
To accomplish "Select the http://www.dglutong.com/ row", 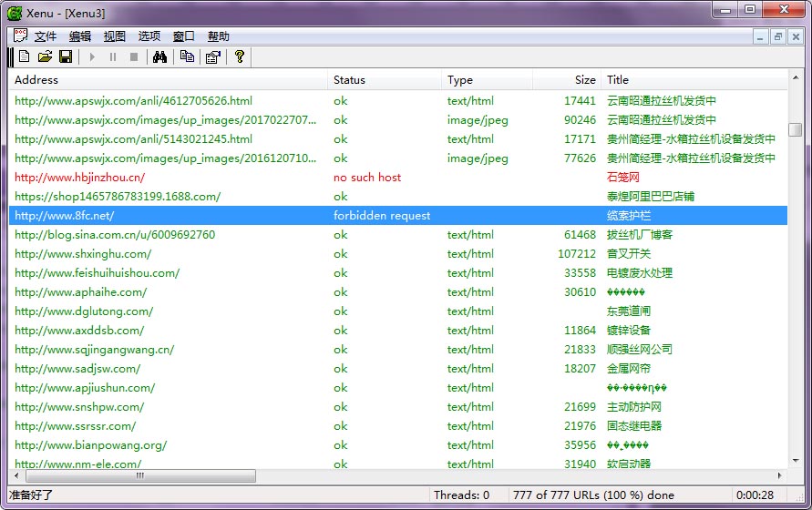I will 398,311.
